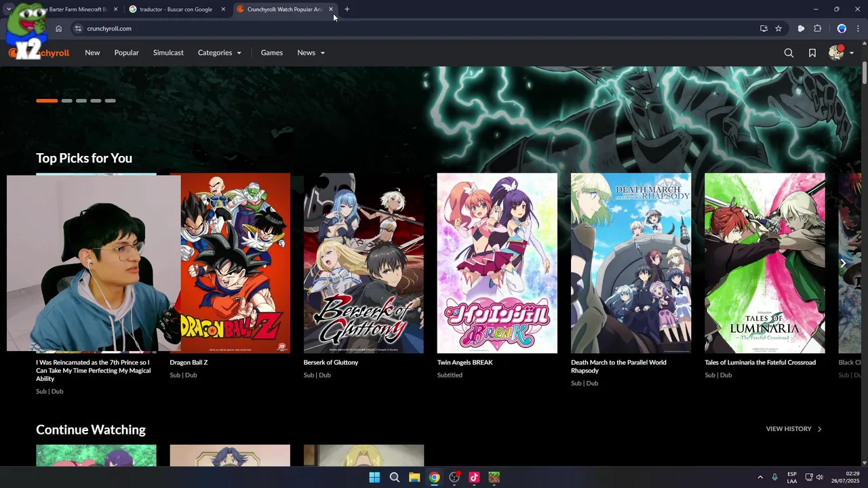
Task: Open the Windows Start menu
Action: [x=374, y=478]
